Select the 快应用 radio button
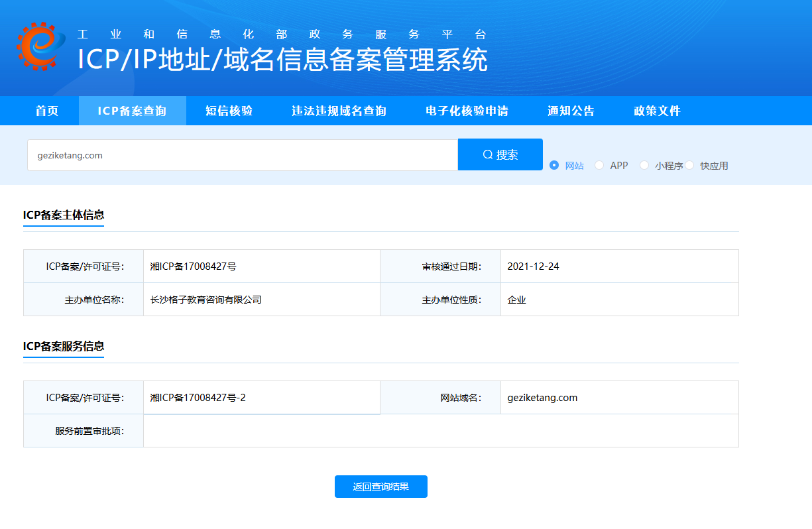 pos(689,165)
